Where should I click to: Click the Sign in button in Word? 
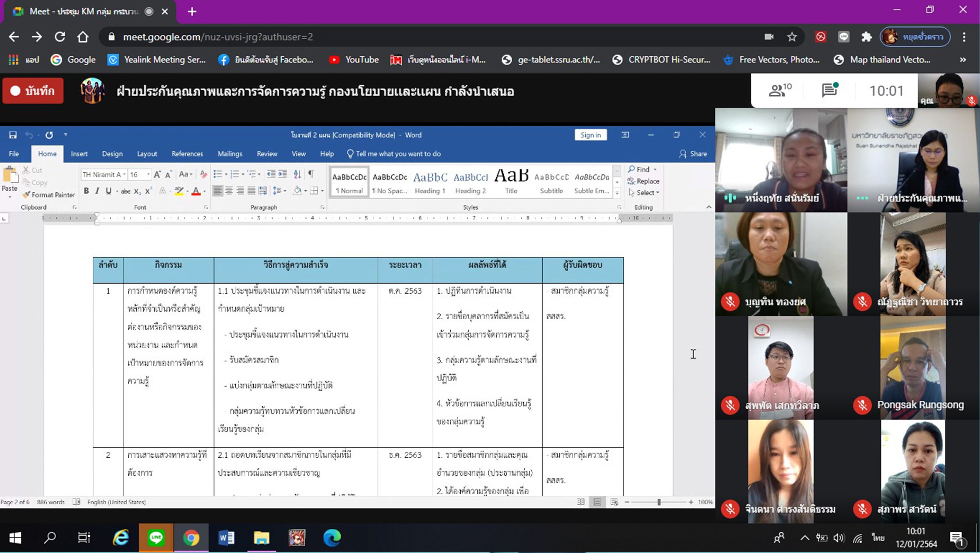click(x=591, y=135)
